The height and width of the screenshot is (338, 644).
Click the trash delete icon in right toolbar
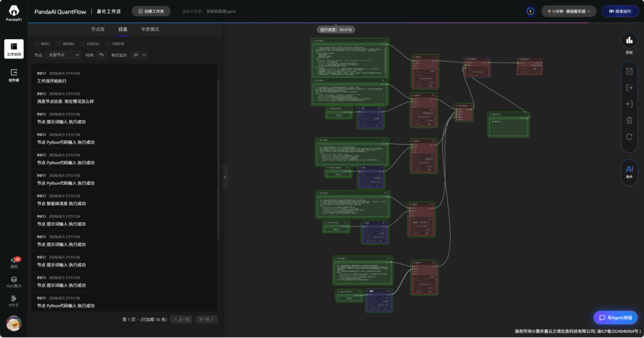click(x=629, y=120)
